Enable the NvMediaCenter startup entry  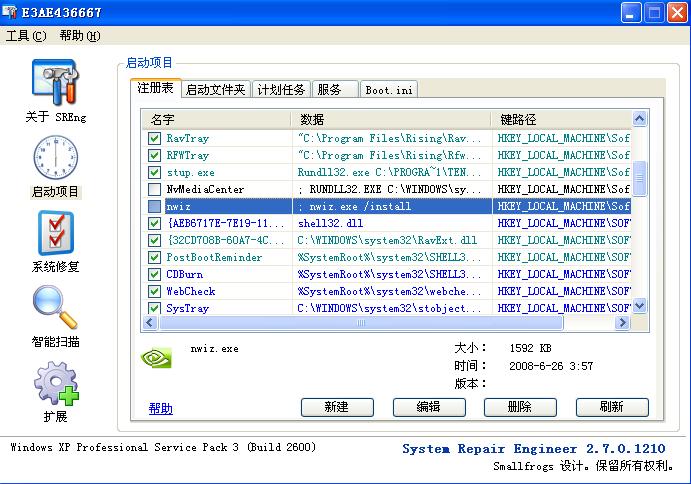[x=154, y=189]
